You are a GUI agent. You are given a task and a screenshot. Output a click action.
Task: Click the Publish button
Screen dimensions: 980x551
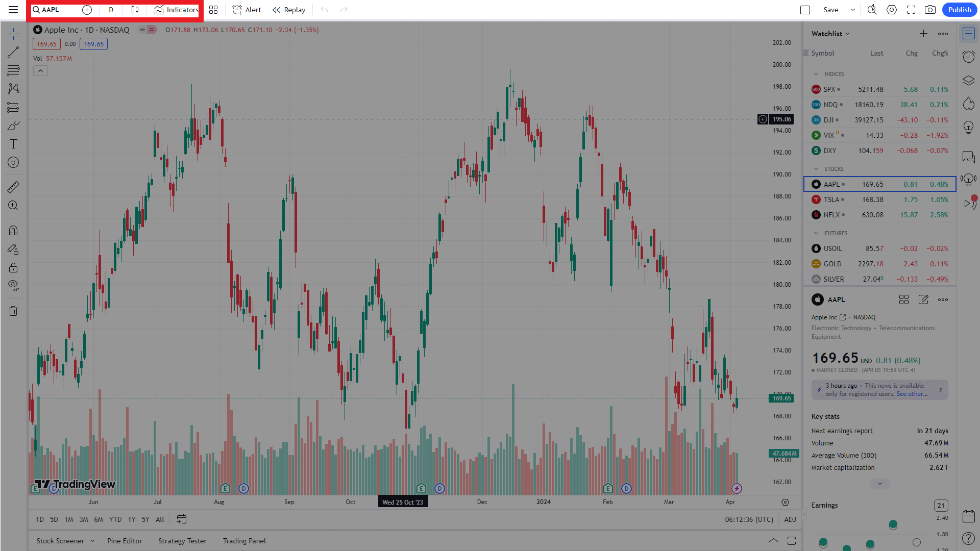[x=959, y=10]
